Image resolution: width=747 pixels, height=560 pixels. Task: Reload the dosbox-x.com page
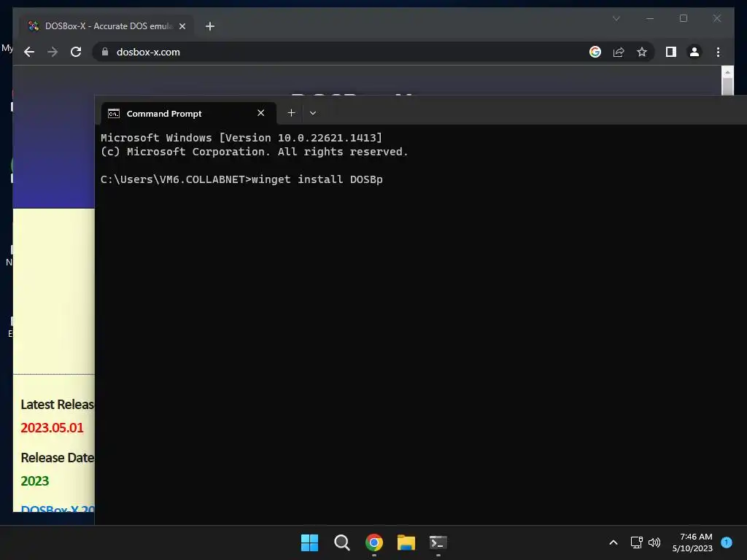click(76, 52)
